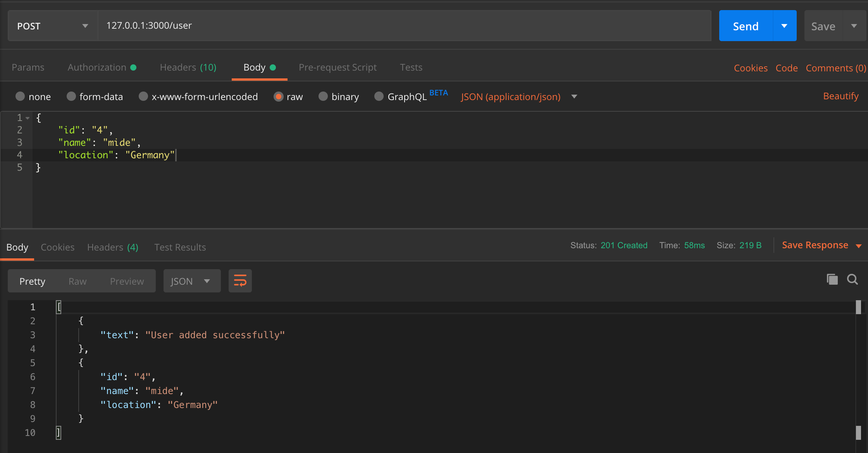Click the "name": "mide" line in request body
The height and width of the screenshot is (453, 868).
pyautogui.click(x=99, y=142)
